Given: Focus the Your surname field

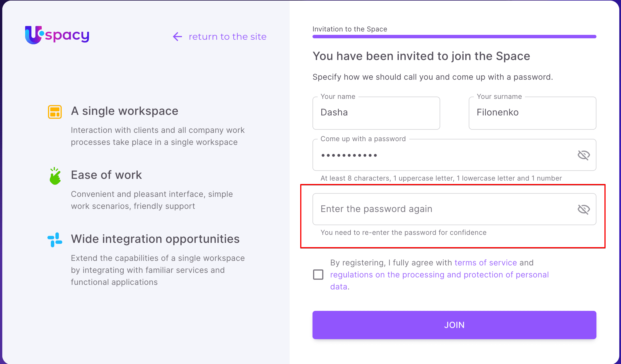Looking at the screenshot, I should click(532, 113).
